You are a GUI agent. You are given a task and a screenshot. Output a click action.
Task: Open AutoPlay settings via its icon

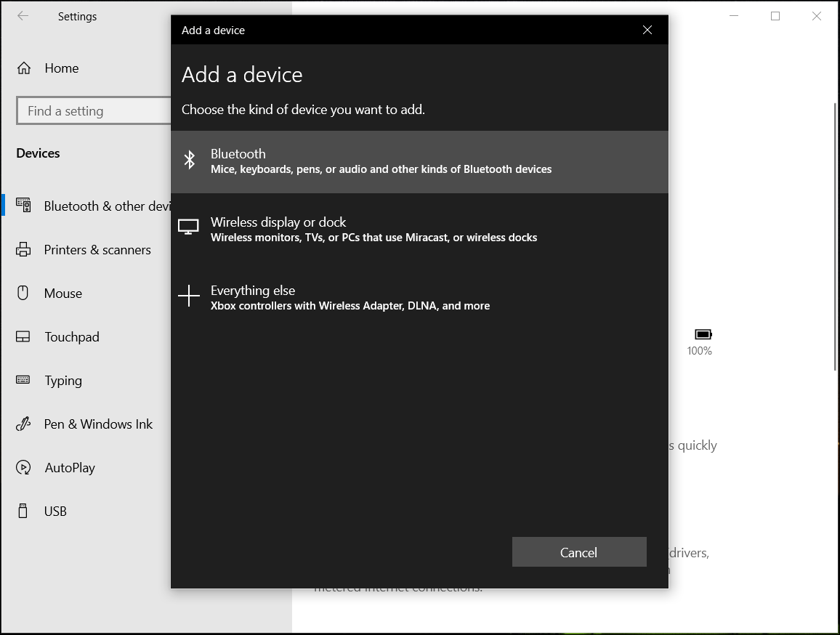[x=23, y=468]
